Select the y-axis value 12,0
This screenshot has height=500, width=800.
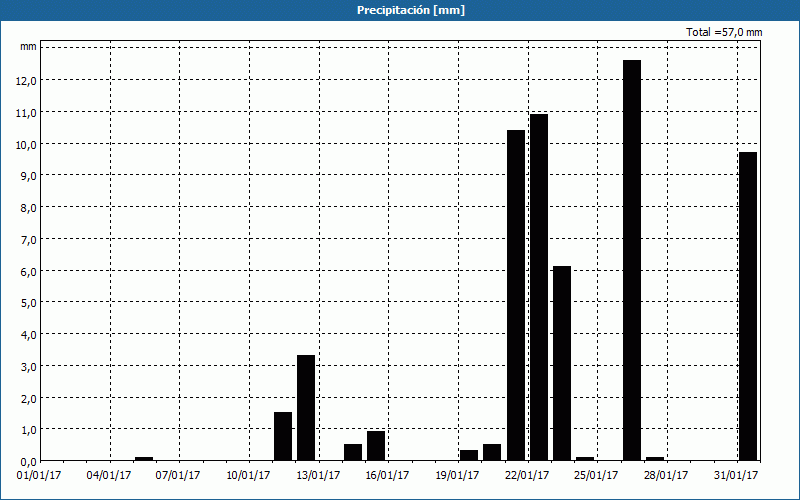click(27, 81)
